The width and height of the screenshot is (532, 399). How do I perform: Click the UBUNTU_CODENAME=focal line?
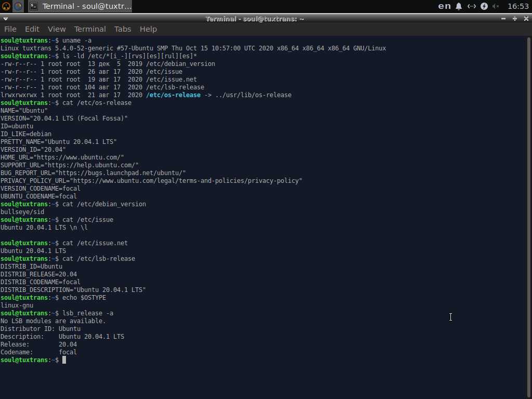point(38,196)
